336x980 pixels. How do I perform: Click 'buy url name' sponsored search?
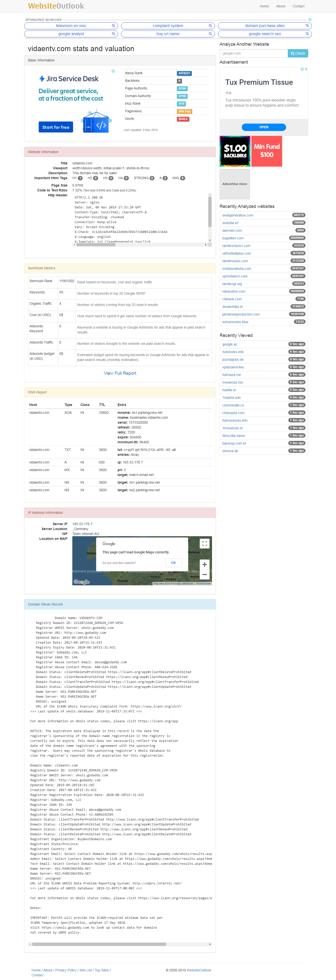pyautogui.click(x=168, y=34)
